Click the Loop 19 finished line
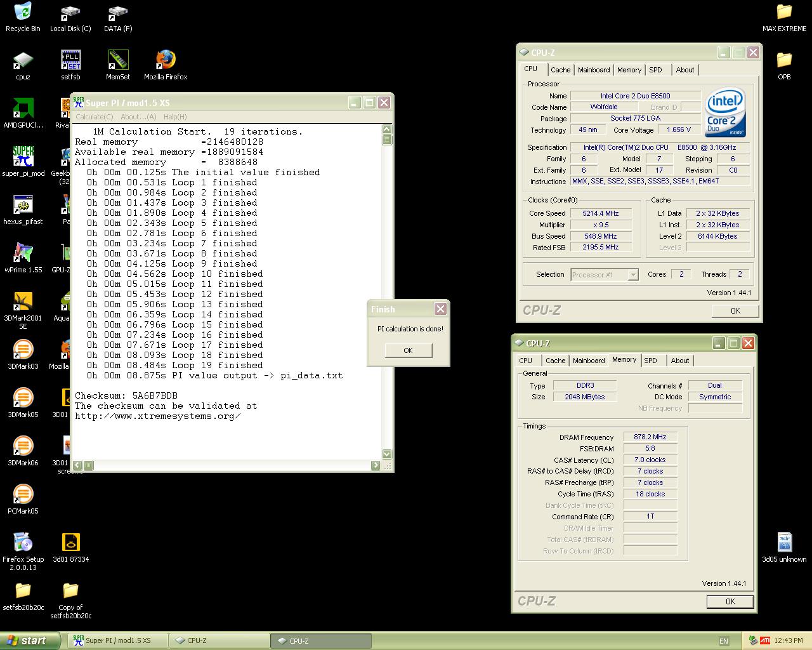Screen dimensions: 812x650 coord(174,365)
